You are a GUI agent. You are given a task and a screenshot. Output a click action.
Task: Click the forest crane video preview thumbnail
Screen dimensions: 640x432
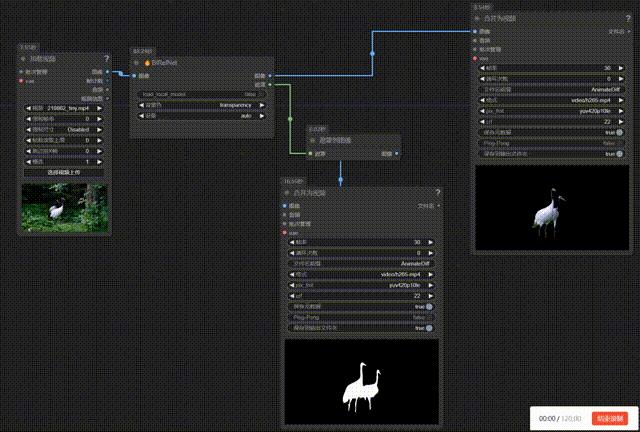(x=65, y=208)
